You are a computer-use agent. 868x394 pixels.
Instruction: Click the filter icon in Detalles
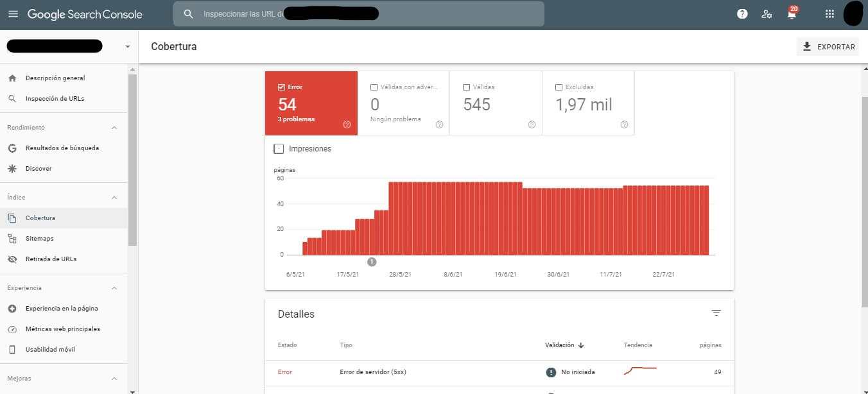tap(716, 313)
